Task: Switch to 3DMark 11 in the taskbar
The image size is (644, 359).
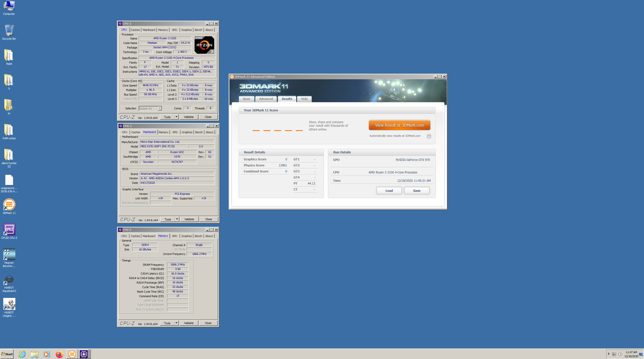Action: (x=72, y=354)
